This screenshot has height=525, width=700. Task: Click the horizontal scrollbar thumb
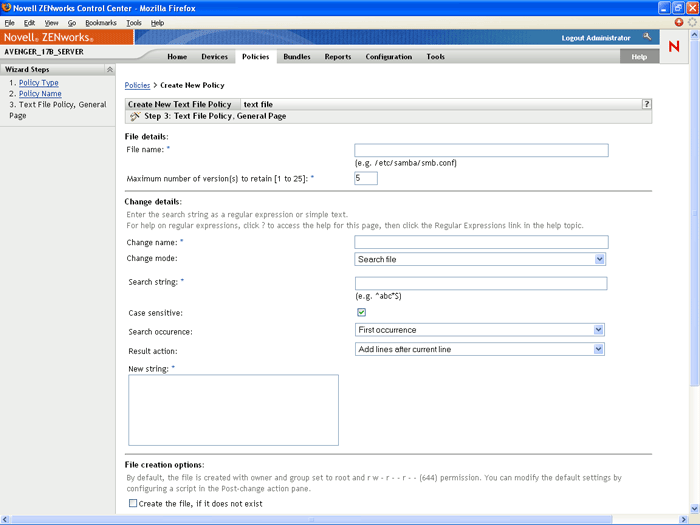[312, 520]
